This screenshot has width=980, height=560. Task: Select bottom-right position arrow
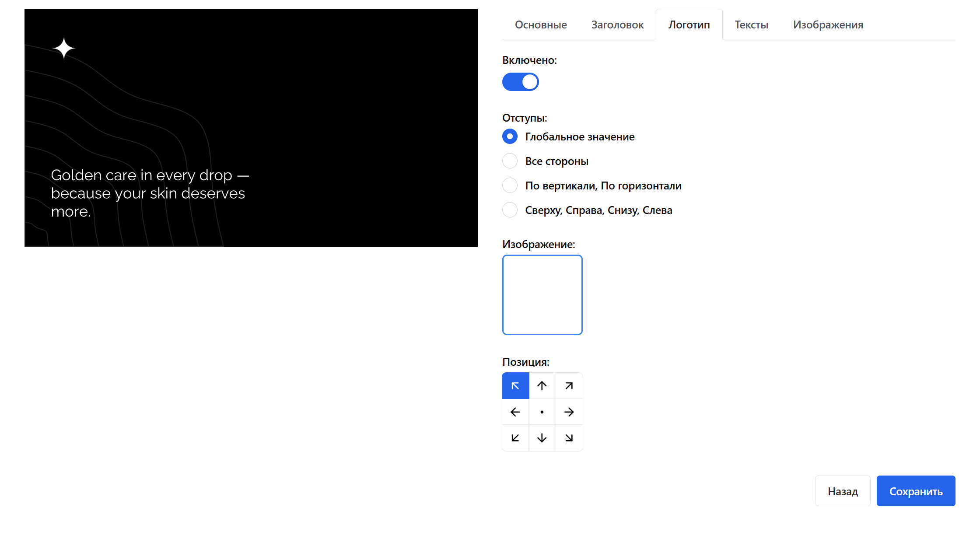tap(569, 438)
